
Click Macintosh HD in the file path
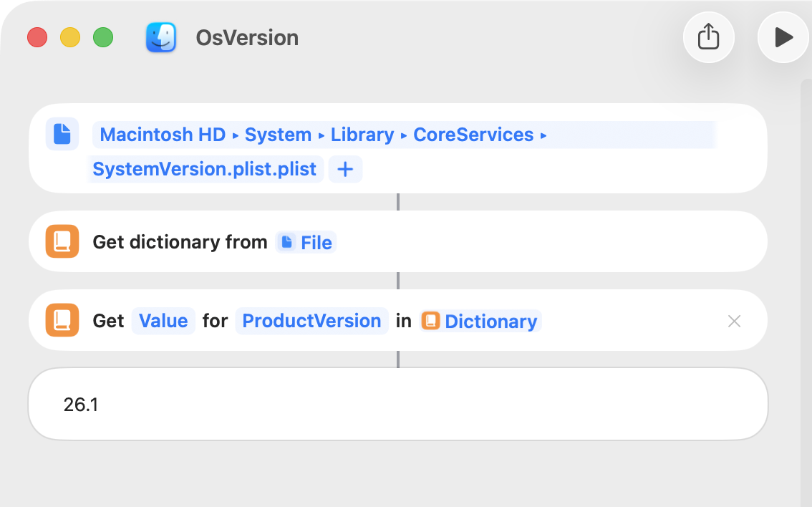pyautogui.click(x=163, y=135)
